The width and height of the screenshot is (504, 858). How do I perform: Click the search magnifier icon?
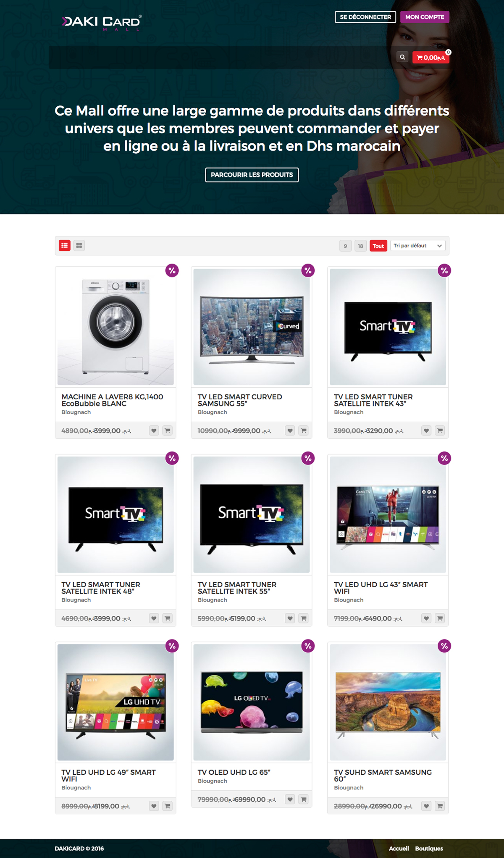pyautogui.click(x=402, y=57)
